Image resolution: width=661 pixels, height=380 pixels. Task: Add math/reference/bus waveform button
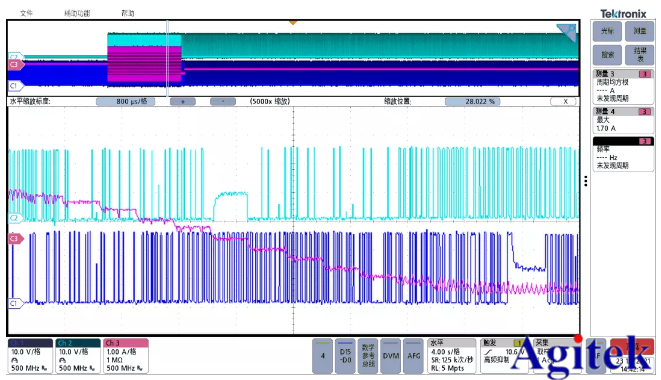[368, 356]
